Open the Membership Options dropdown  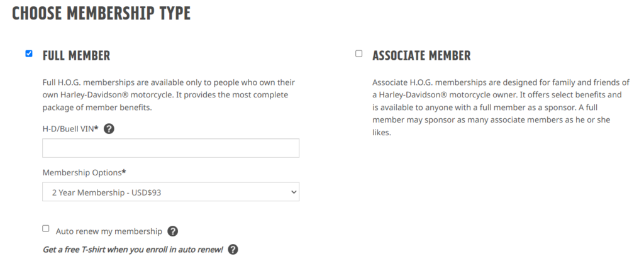[x=171, y=192]
